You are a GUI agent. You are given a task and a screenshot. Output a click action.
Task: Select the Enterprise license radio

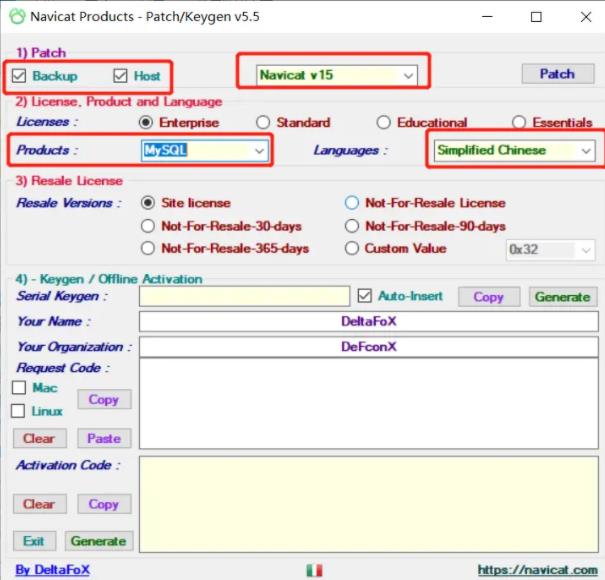click(x=146, y=123)
